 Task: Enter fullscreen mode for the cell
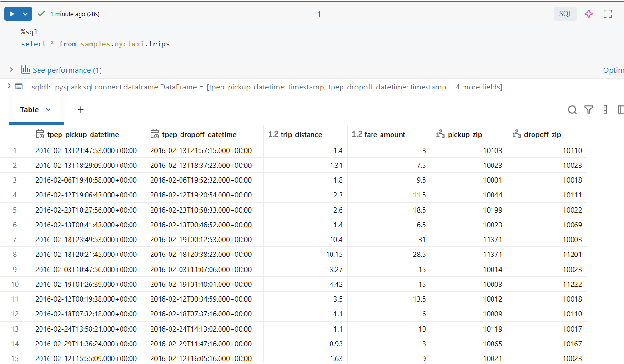pos(607,14)
